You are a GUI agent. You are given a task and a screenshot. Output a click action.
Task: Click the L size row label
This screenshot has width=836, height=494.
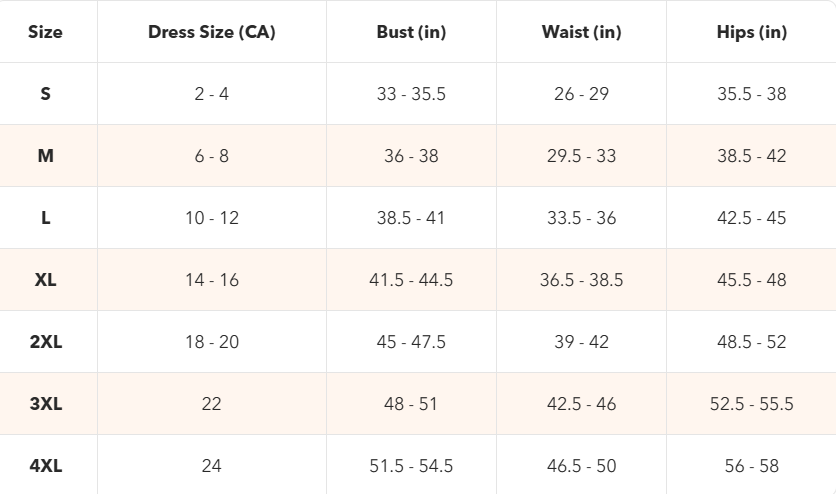pyautogui.click(x=46, y=218)
